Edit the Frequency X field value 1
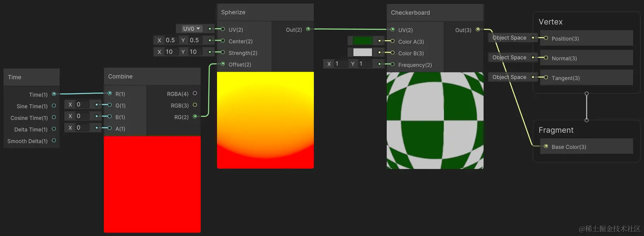Screen dimensions: 644x236 [341, 64]
